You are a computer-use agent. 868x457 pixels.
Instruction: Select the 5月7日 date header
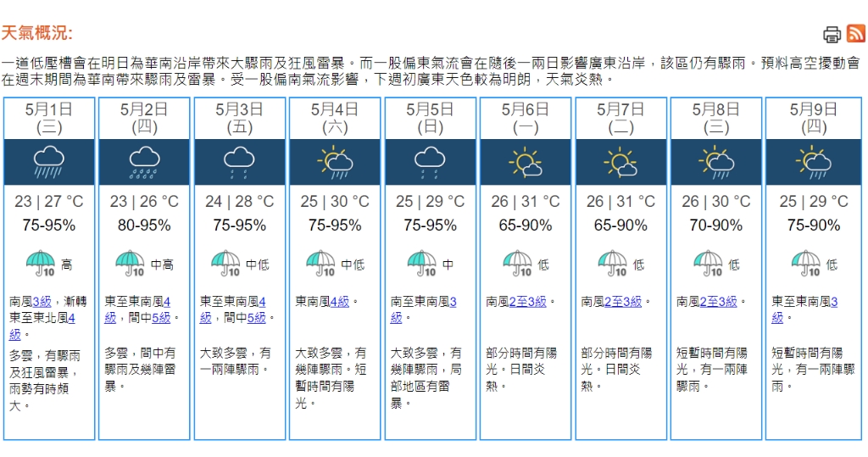point(620,109)
